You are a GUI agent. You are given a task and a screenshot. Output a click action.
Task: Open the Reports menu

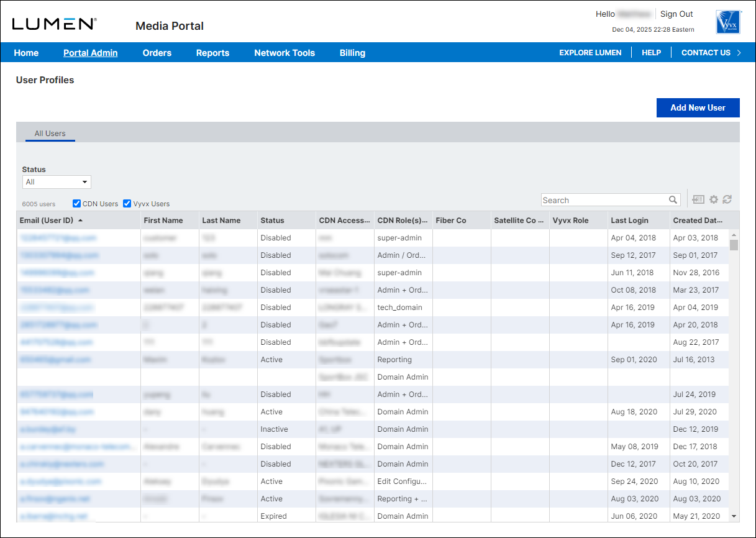point(212,53)
